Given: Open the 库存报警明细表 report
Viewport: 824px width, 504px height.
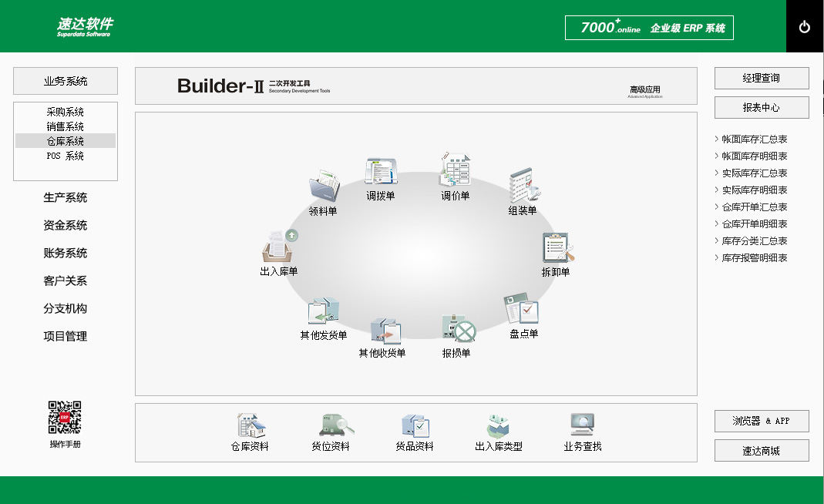Looking at the screenshot, I should pyautogui.click(x=754, y=258).
